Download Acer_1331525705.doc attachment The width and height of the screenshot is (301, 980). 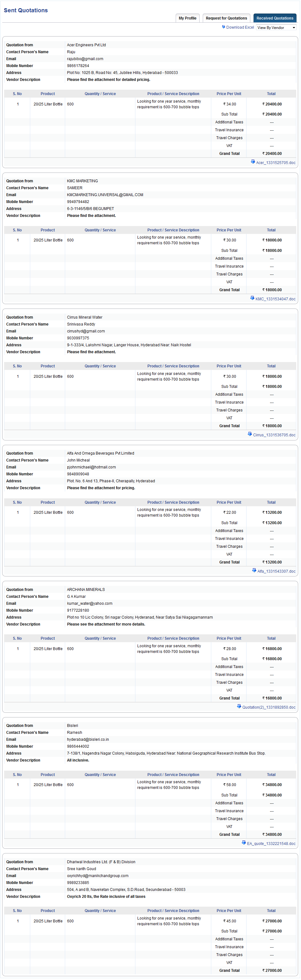(x=275, y=163)
